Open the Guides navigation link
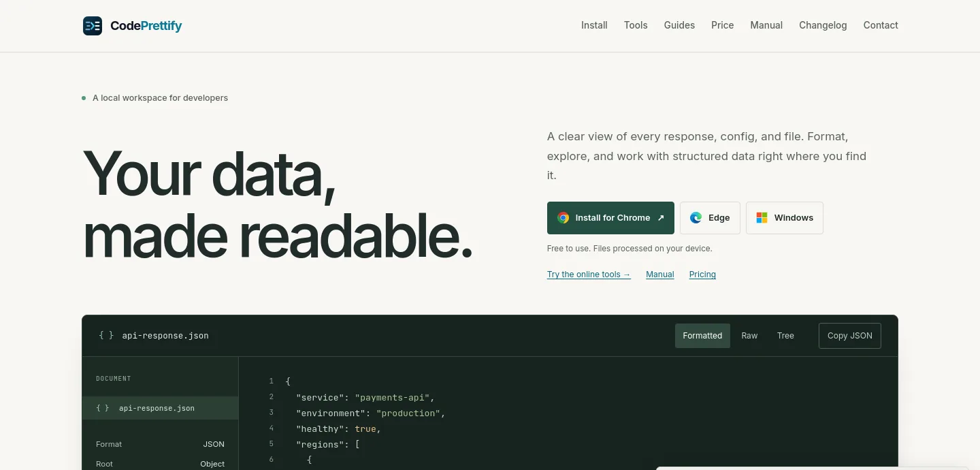The image size is (980, 470). tap(679, 25)
